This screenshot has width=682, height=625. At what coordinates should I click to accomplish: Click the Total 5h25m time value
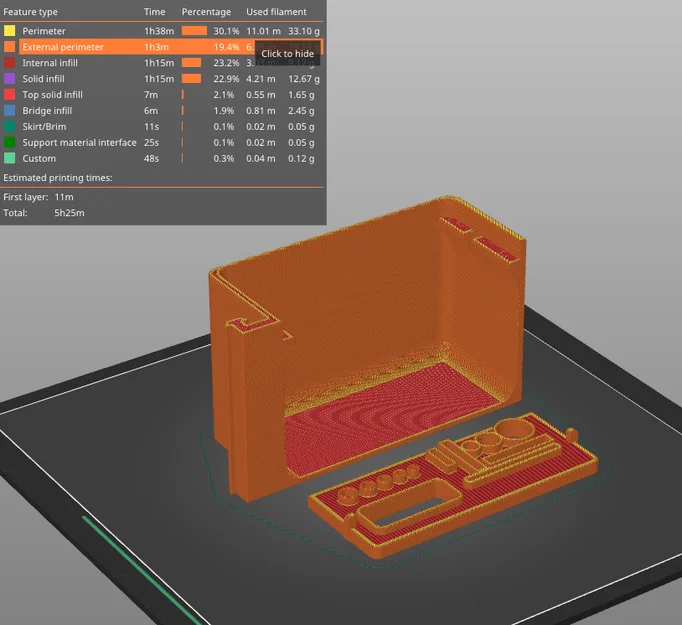(x=69, y=213)
